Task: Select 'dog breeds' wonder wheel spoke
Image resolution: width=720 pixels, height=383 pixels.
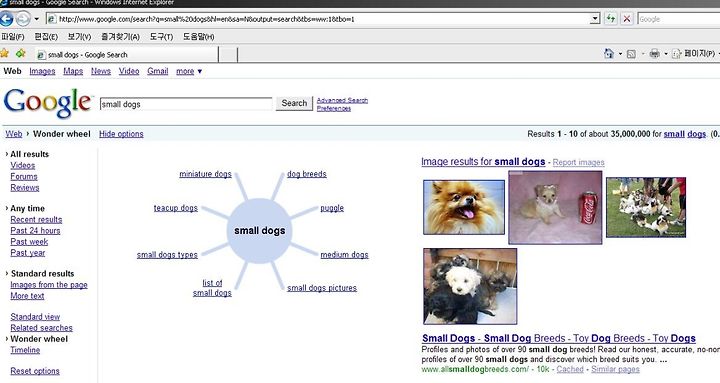Action: tap(307, 174)
